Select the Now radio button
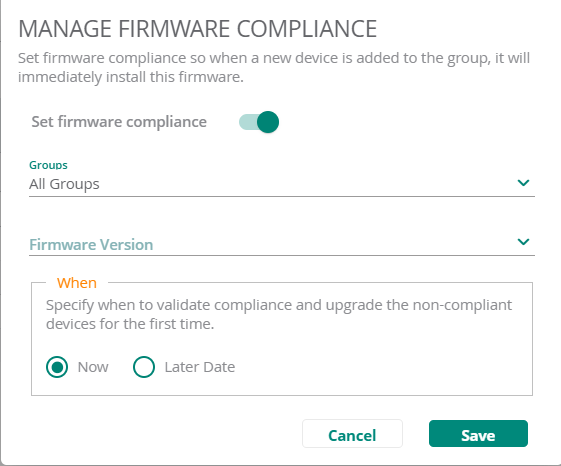This screenshot has height=466, width=561. pyautogui.click(x=57, y=367)
